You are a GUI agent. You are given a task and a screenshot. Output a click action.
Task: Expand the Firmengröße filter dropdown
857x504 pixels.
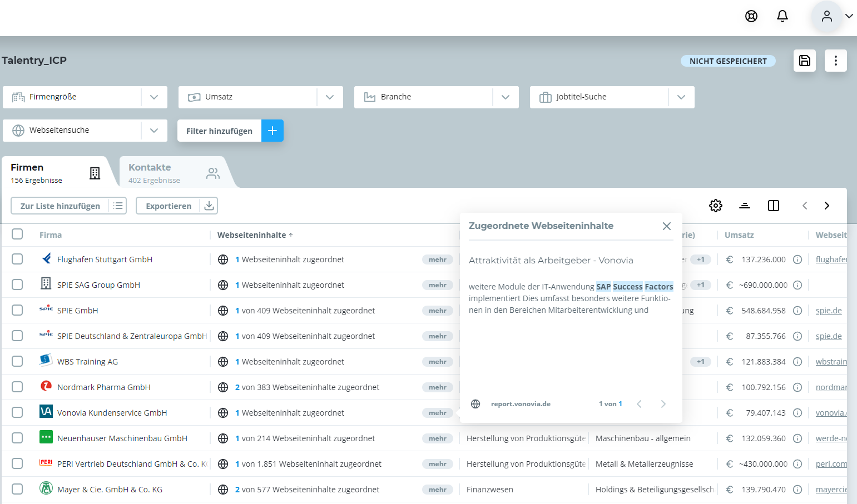(154, 97)
